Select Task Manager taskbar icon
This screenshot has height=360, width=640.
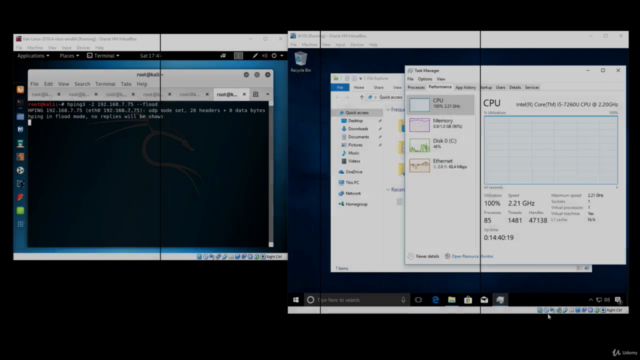click(500, 300)
